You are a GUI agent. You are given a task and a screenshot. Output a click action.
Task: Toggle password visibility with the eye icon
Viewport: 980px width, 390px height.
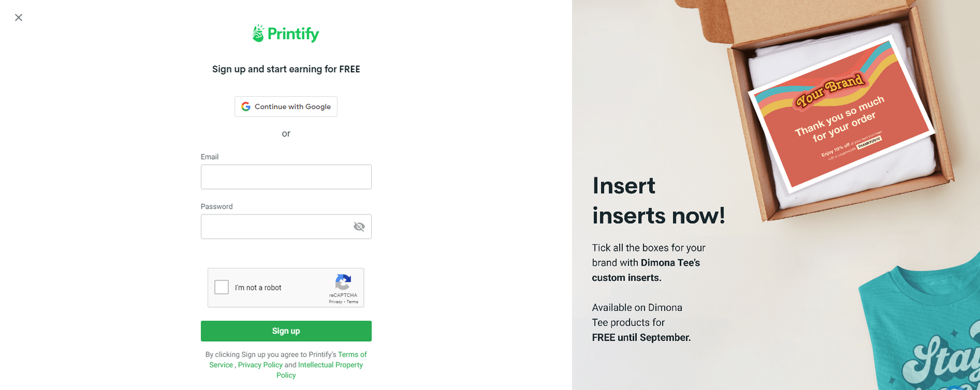coord(360,227)
